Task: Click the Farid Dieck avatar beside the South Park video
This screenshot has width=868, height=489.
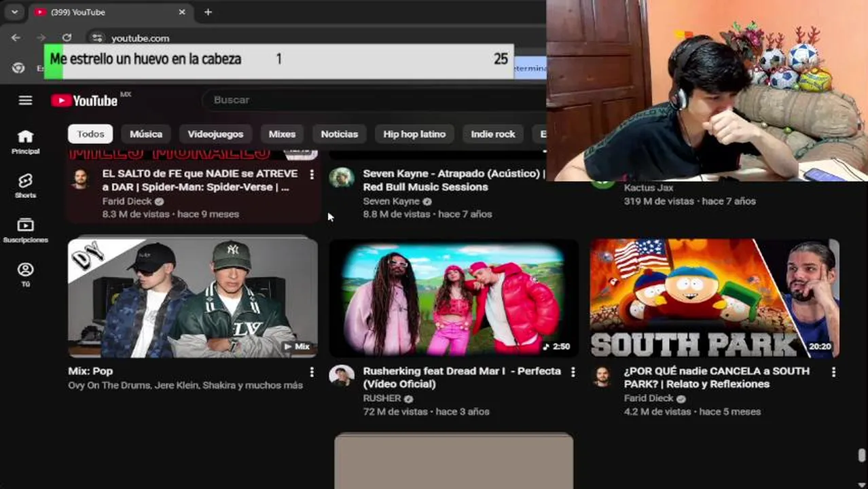Action: tap(602, 376)
